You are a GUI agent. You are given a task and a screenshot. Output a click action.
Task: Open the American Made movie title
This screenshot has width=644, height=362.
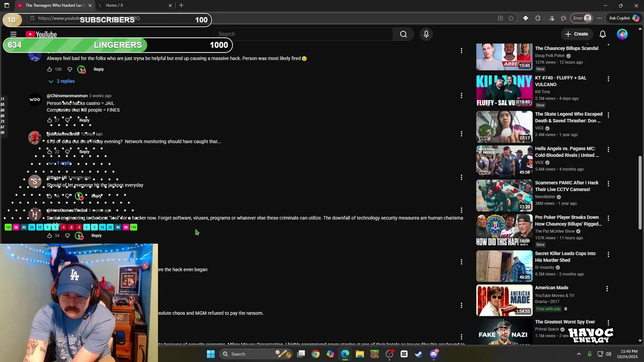tap(551, 288)
